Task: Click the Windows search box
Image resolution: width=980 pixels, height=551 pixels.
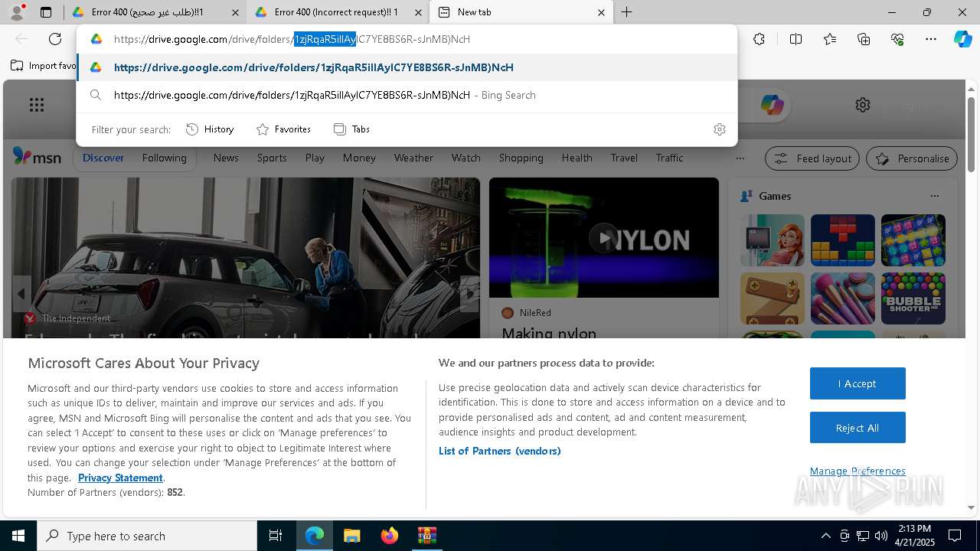Action: click(147, 536)
